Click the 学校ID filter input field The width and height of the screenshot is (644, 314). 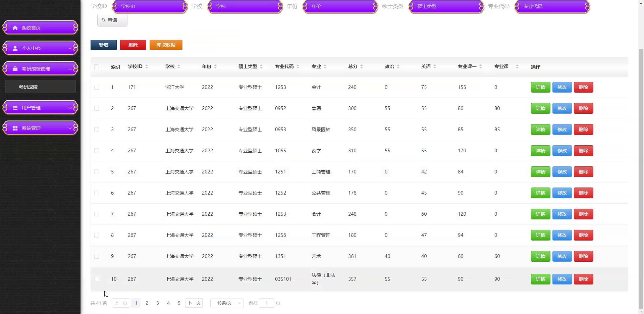[x=150, y=6]
